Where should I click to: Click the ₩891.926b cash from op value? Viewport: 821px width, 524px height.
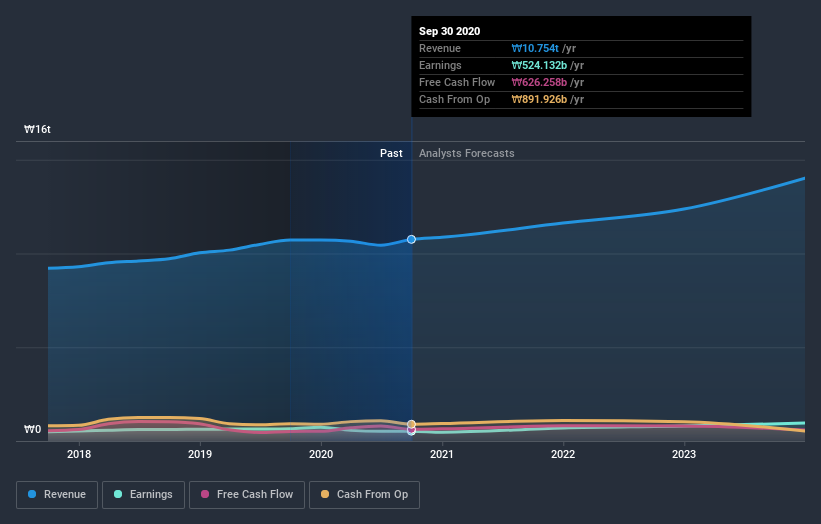[x=539, y=99]
